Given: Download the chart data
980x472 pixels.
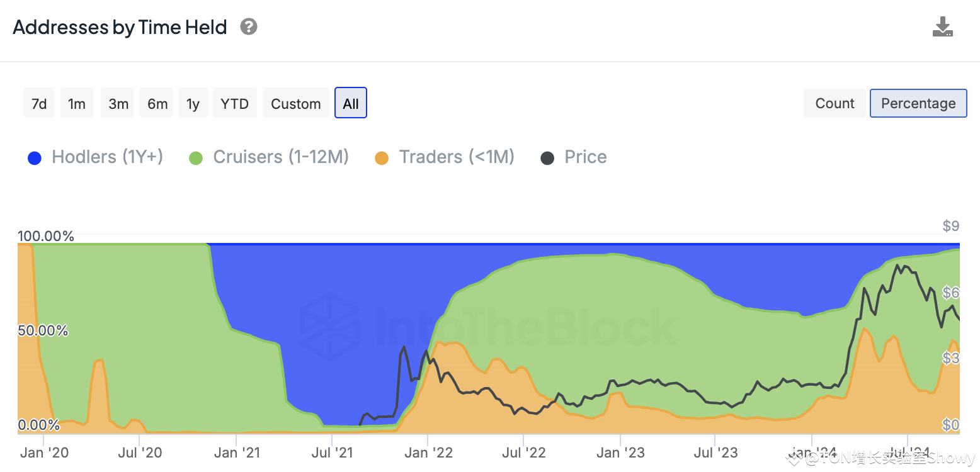Looking at the screenshot, I should pyautogui.click(x=943, y=27).
